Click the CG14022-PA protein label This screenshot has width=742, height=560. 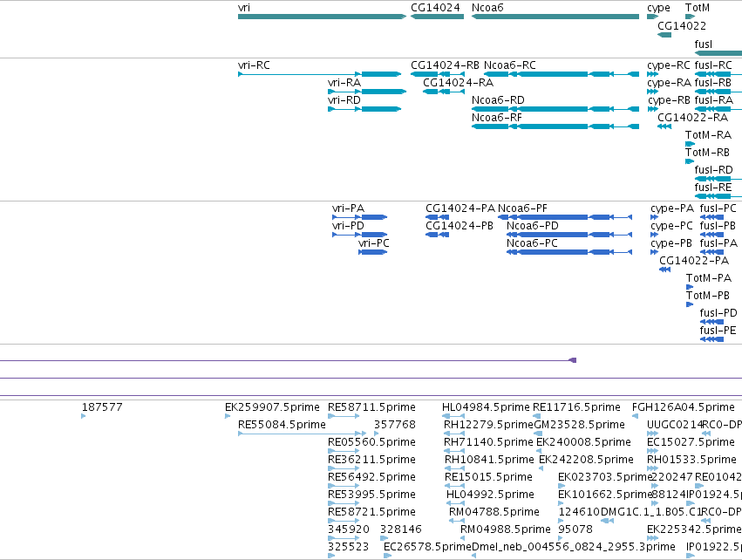[694, 260]
